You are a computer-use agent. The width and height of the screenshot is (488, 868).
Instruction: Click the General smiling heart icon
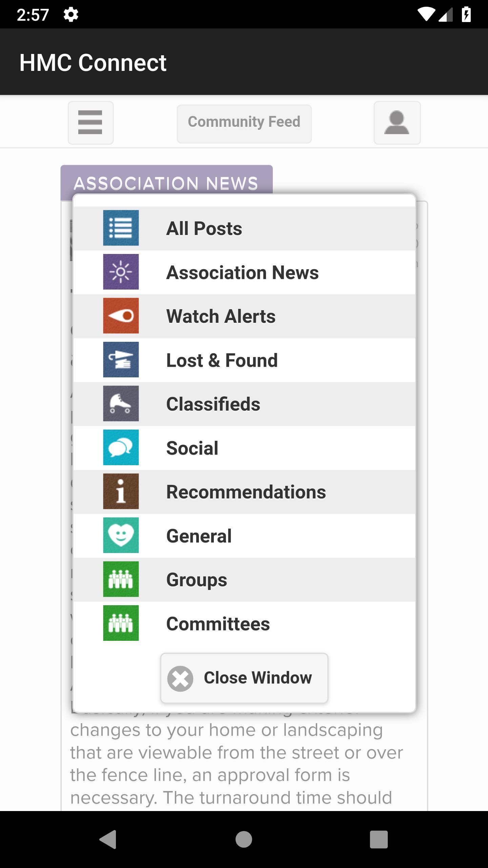pos(121,535)
